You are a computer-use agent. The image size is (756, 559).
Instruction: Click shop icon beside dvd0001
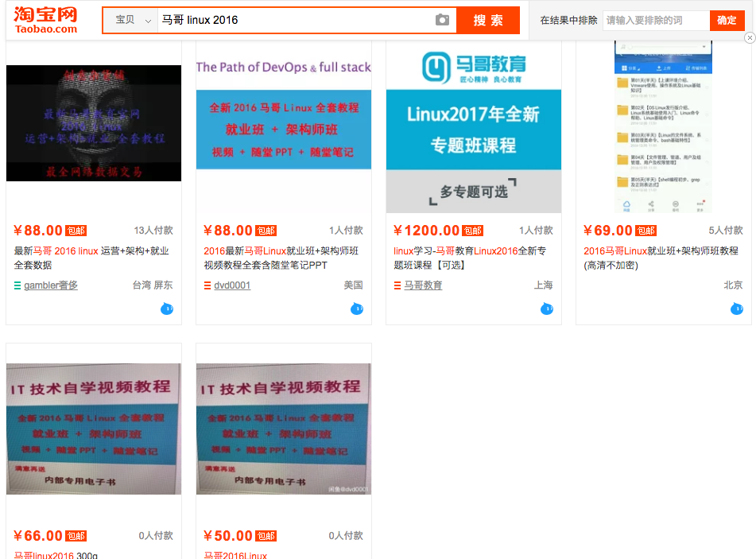[207, 285]
